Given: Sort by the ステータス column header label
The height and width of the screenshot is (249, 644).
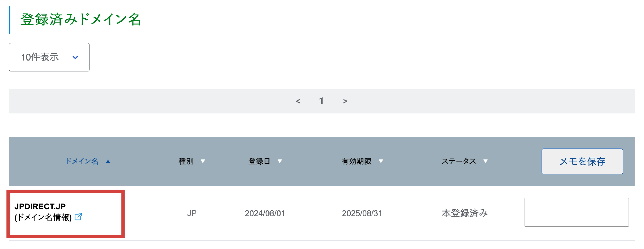Looking at the screenshot, I should [x=459, y=161].
